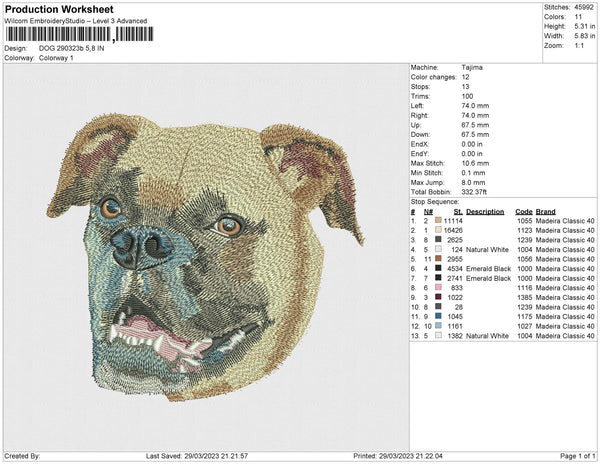
Task: Click the Max Stitch value '10.6 mm'
Action: tap(475, 163)
